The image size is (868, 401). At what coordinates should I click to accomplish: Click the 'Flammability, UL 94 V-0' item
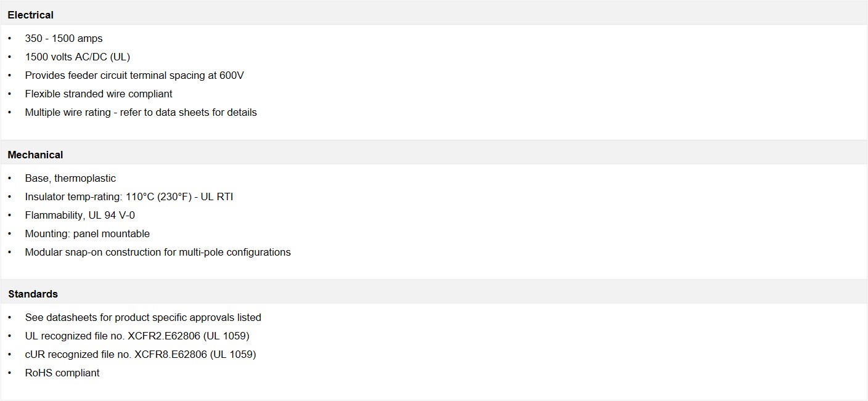(80, 215)
